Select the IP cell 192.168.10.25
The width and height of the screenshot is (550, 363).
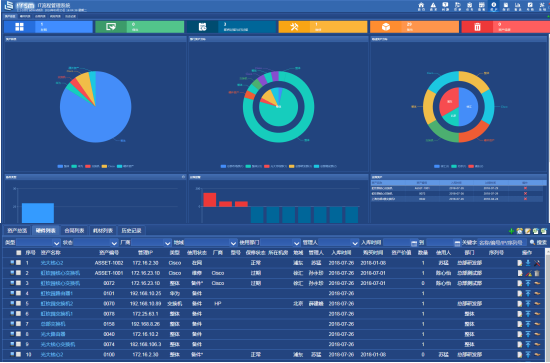(145, 293)
